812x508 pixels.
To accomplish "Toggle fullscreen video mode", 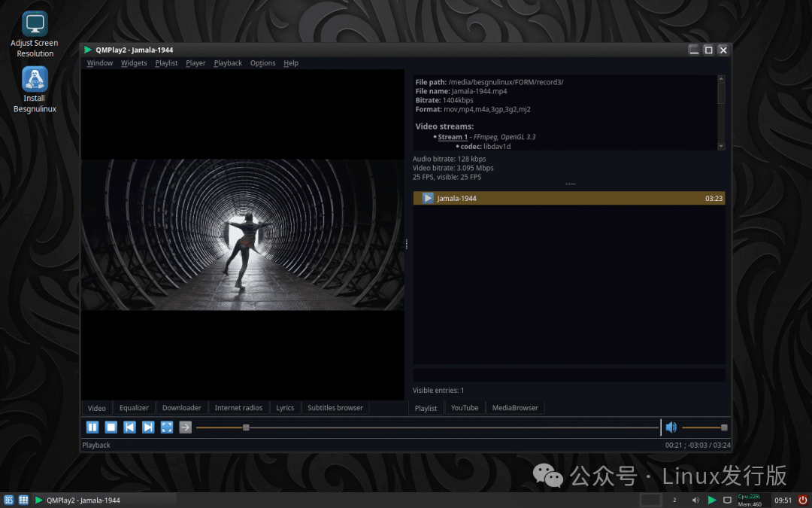I will [x=167, y=427].
